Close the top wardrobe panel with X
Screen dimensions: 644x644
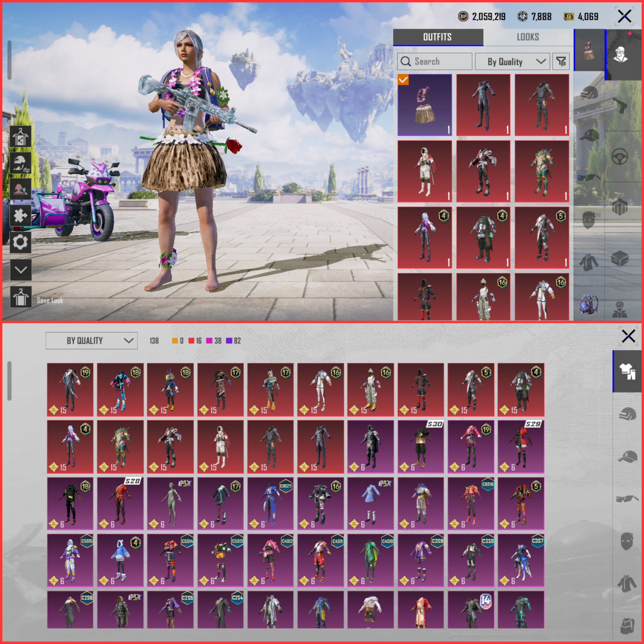[x=624, y=16]
